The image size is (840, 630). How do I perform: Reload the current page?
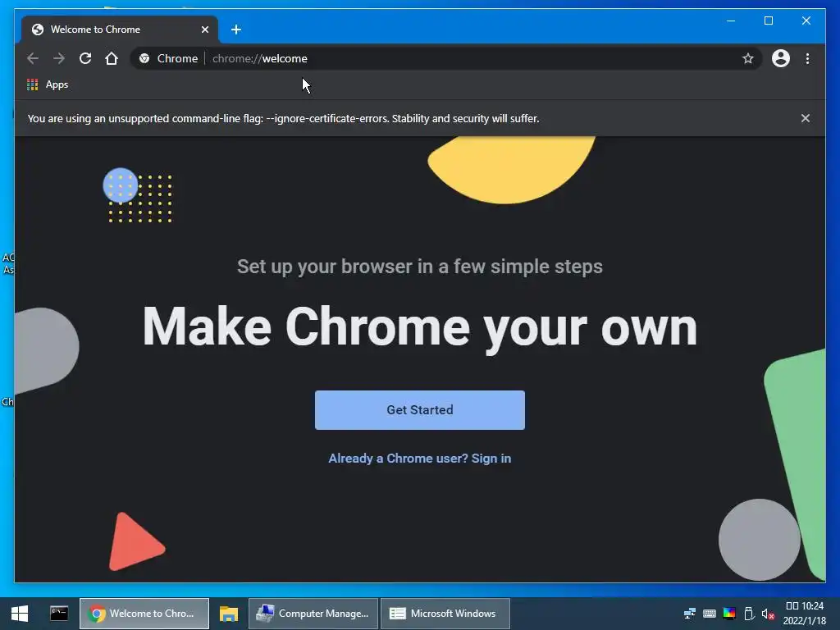coord(85,58)
